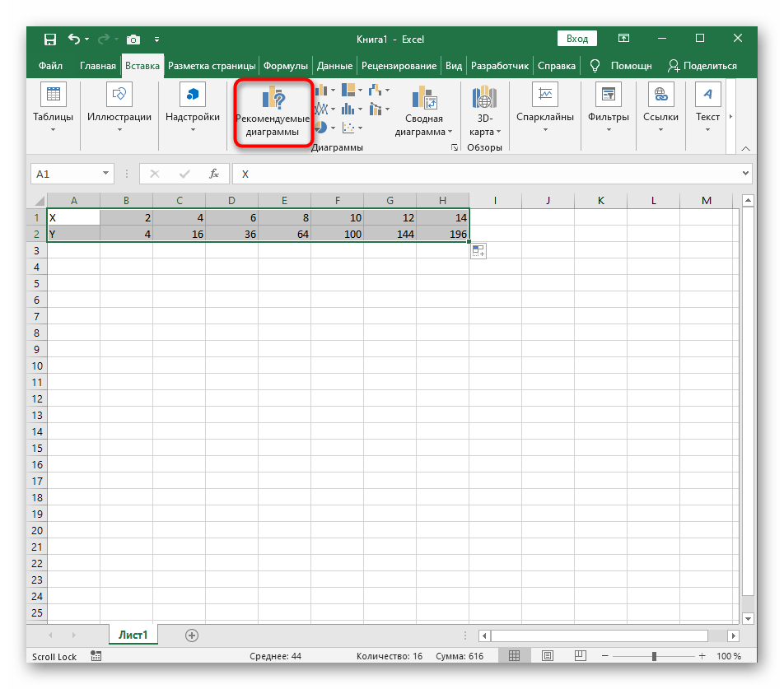The image size is (784, 689).
Task: Switch to the Главная tab
Action: [97, 66]
